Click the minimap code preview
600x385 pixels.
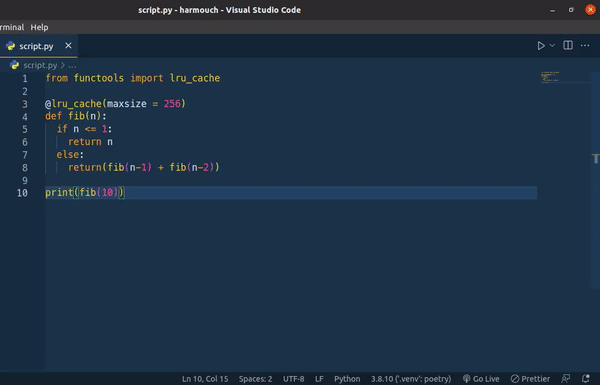coord(550,77)
